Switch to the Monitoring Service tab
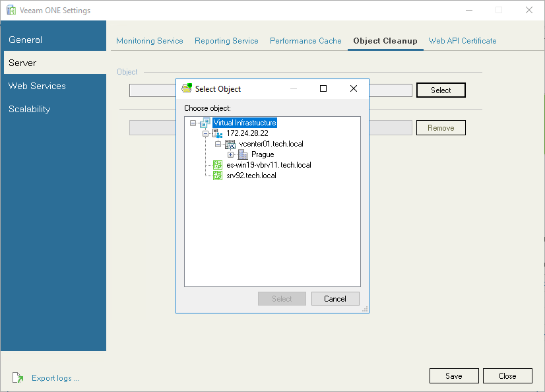Viewport: 545px width, 392px height. tap(149, 40)
